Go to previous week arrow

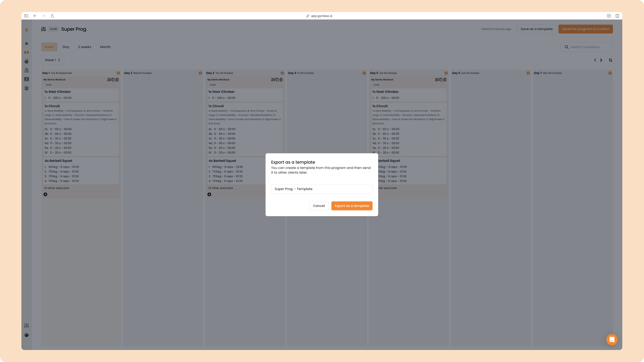tap(595, 60)
